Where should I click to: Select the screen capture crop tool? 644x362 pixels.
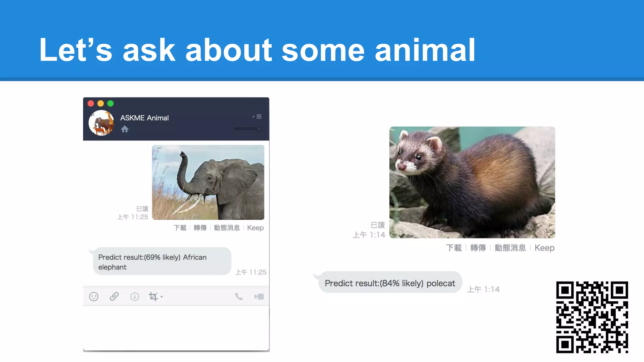153,296
